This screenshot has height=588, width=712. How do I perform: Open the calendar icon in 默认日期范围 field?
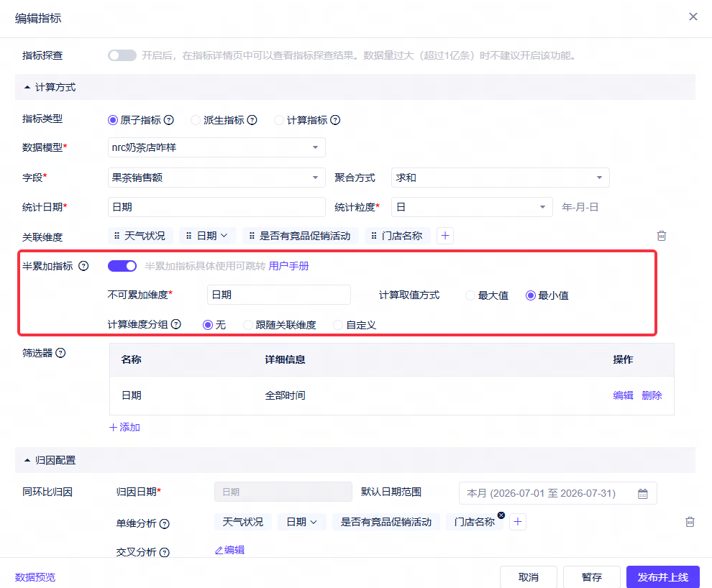[642, 494]
